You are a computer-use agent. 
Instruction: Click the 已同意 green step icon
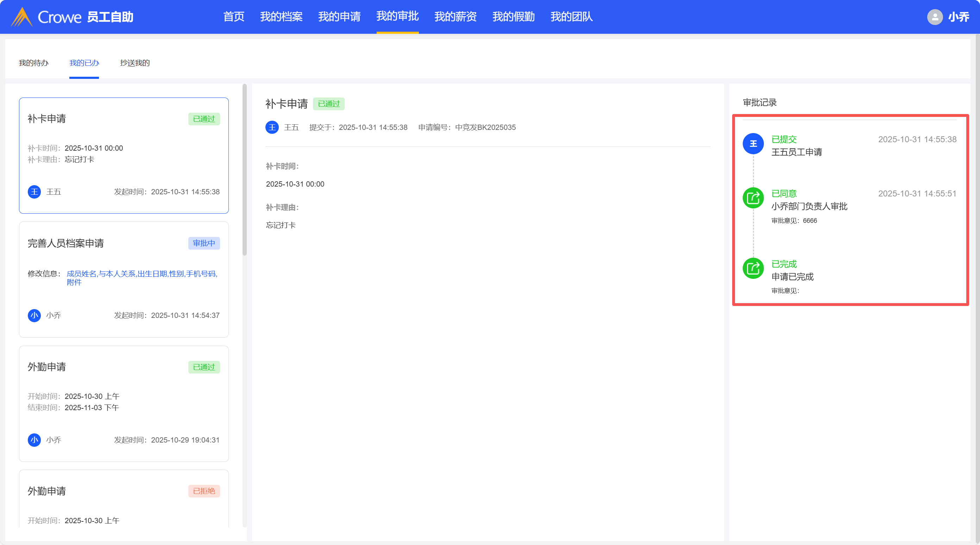[753, 198]
